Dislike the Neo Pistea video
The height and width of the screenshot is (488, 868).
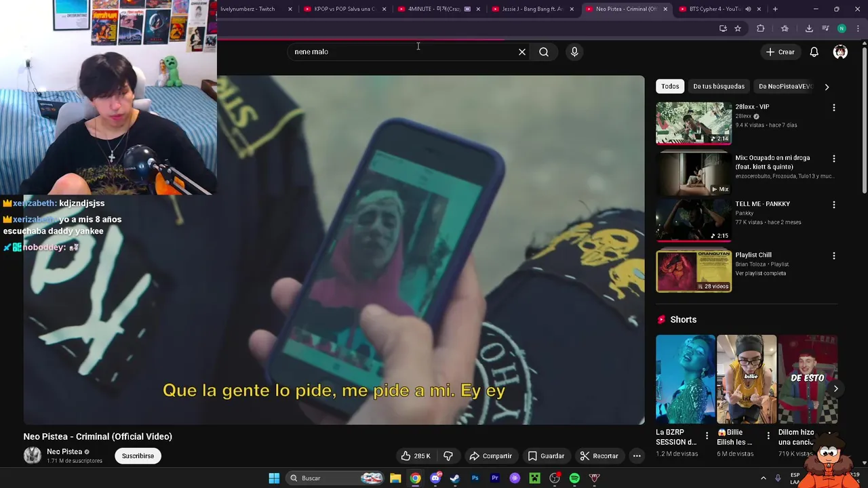[x=448, y=456]
